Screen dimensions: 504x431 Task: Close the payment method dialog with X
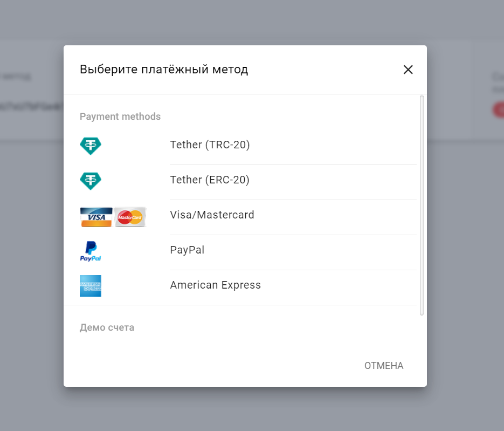pyautogui.click(x=408, y=70)
